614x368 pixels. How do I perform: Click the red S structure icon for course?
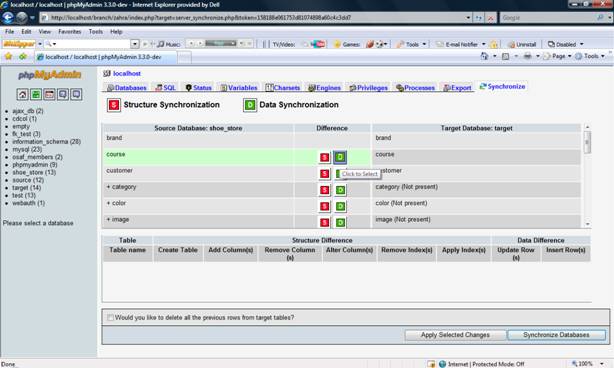point(324,157)
